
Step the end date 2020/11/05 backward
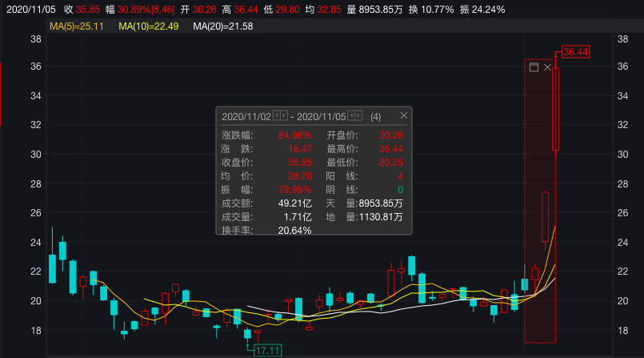coord(351,116)
